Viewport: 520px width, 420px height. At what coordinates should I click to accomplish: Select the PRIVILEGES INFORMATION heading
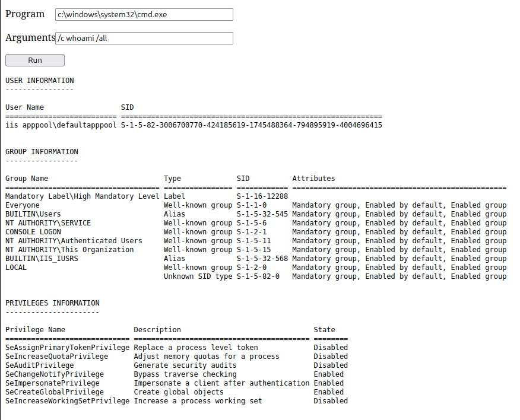(52, 303)
